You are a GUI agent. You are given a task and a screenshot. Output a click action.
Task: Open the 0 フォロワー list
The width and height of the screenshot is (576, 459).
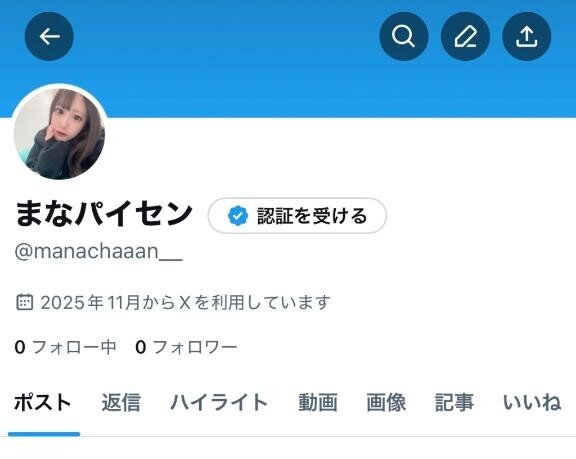tap(186, 347)
